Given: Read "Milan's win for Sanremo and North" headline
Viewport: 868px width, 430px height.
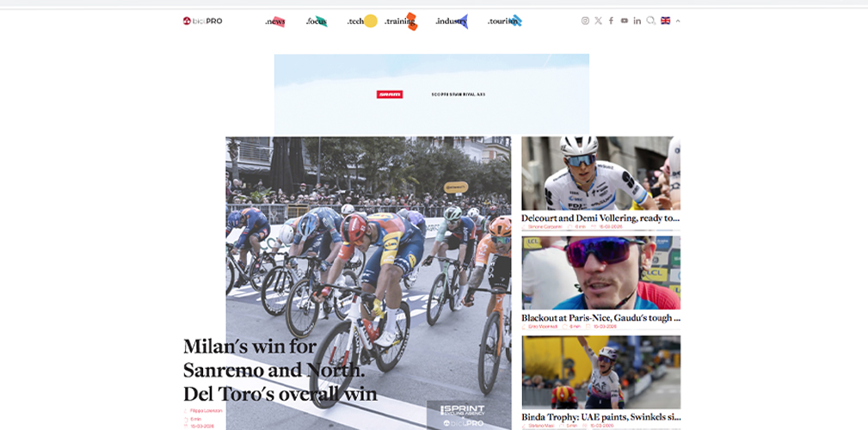Looking at the screenshot, I should (x=280, y=371).
